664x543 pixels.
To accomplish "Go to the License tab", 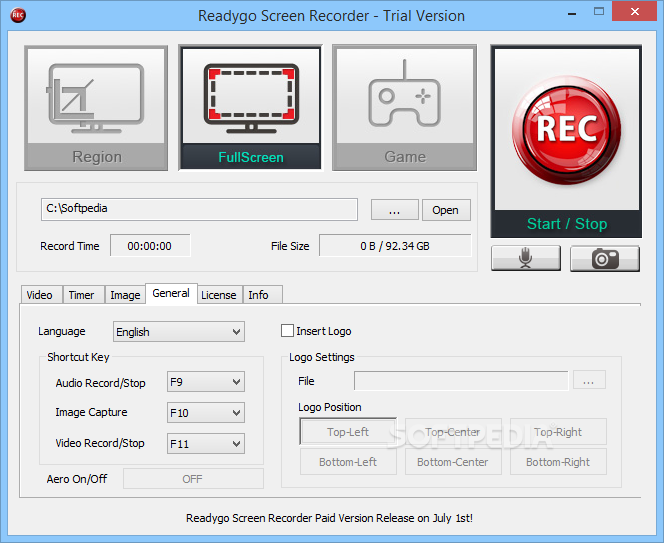I will 219,295.
